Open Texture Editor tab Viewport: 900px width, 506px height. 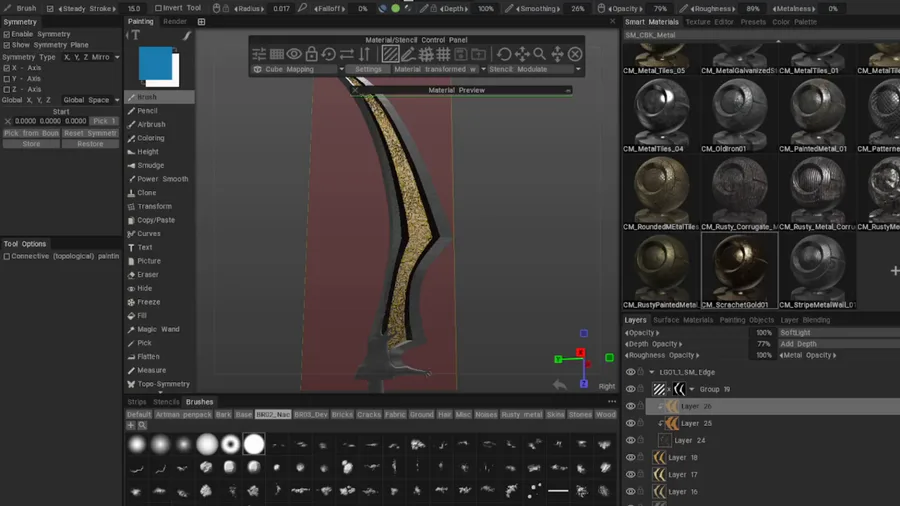pyautogui.click(x=709, y=22)
